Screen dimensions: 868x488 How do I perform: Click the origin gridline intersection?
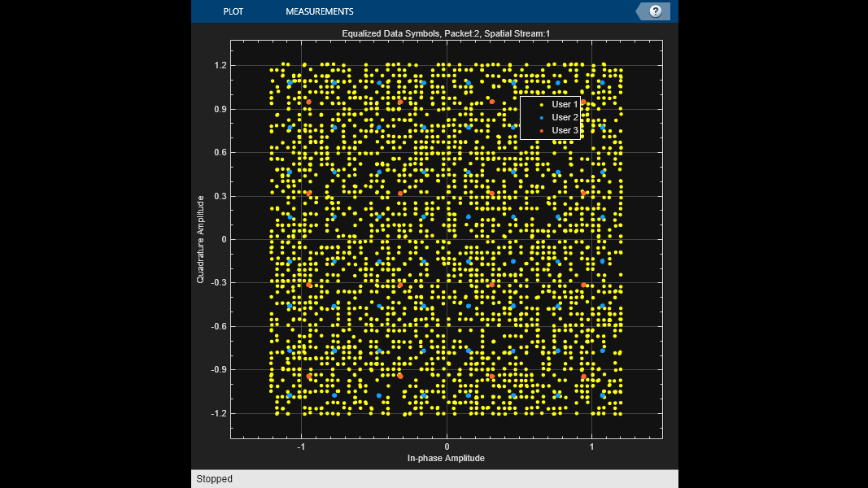click(x=446, y=238)
